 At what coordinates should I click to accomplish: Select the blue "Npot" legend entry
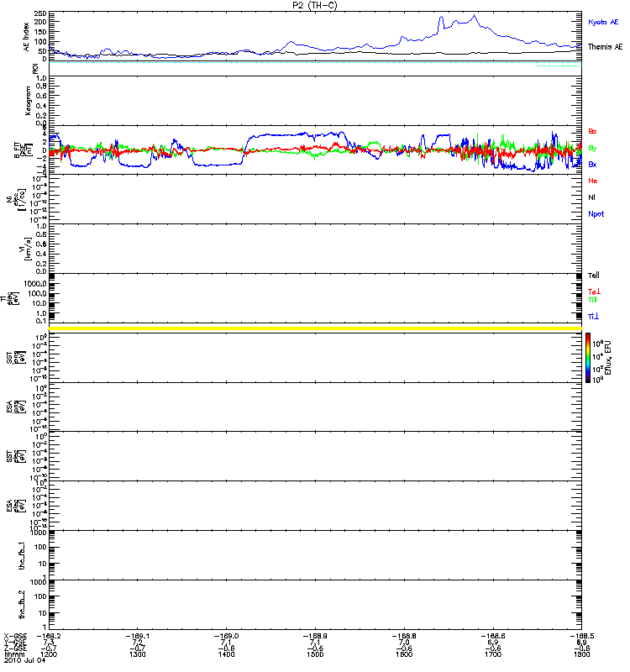click(596, 214)
